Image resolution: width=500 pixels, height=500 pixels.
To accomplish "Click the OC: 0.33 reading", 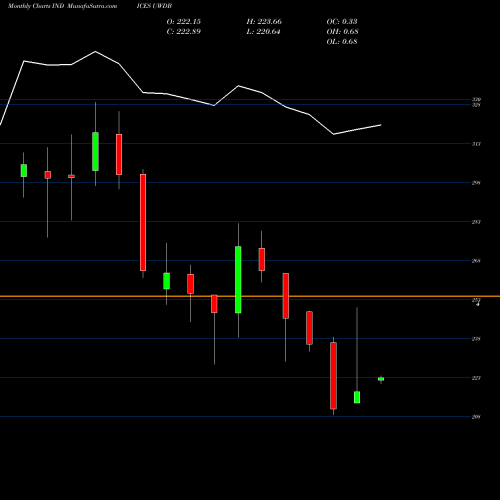I will coord(342,22).
